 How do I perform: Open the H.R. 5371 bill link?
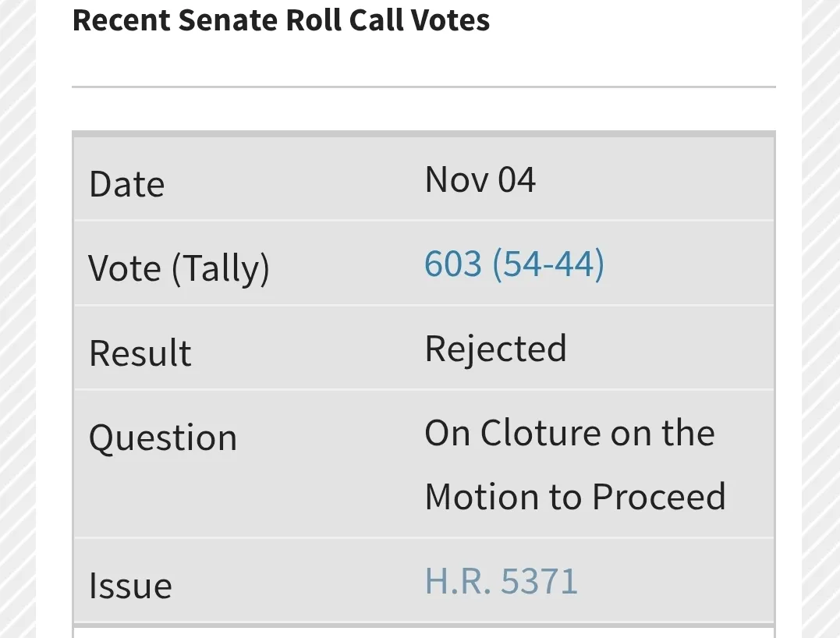tap(501, 582)
